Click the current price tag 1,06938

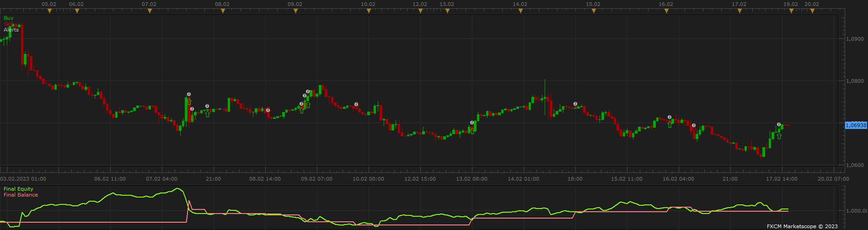tap(856, 125)
